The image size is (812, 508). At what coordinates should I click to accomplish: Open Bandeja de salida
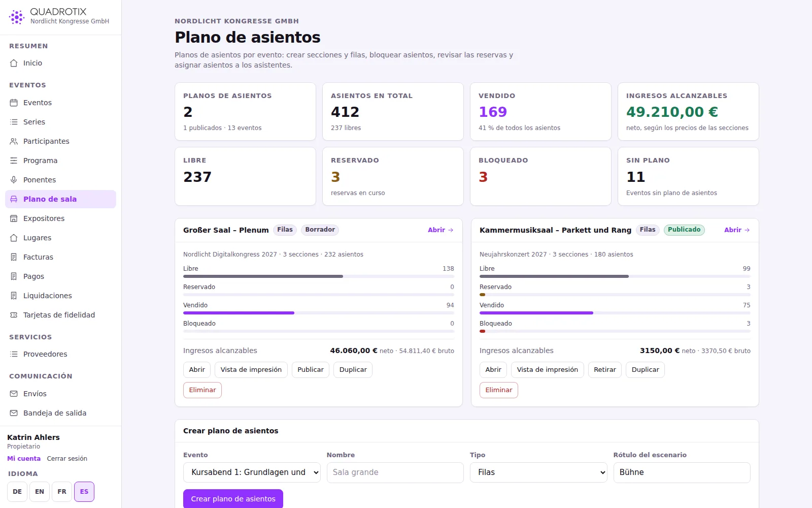tap(60, 413)
